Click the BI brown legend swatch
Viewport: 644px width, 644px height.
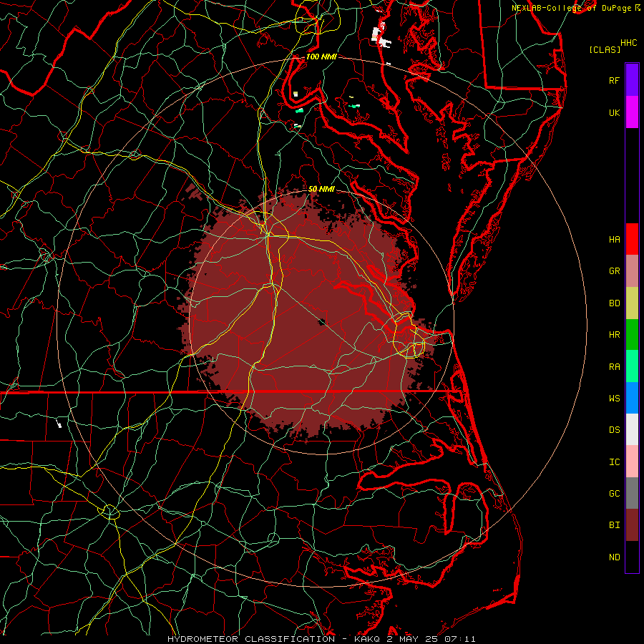(632, 525)
